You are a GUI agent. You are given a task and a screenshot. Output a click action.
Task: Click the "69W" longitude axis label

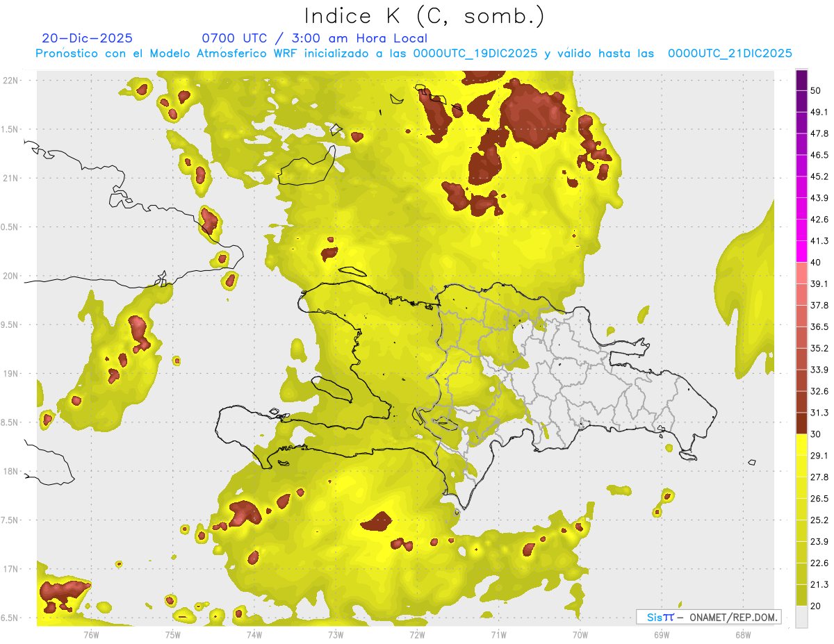(x=662, y=634)
